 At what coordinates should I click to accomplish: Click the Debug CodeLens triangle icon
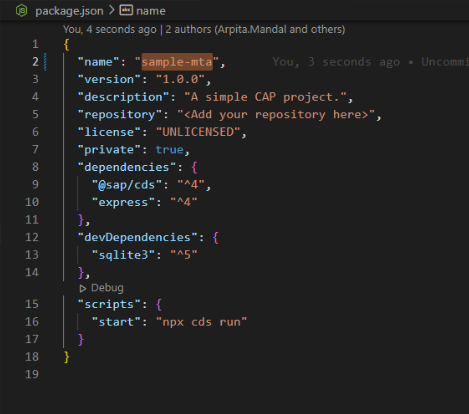83,288
